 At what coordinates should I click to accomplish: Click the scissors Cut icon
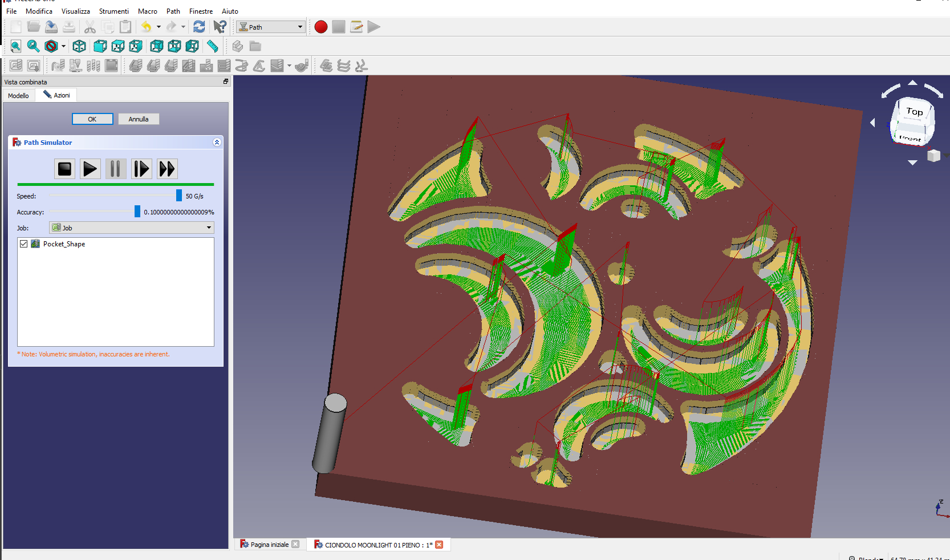[x=90, y=27]
